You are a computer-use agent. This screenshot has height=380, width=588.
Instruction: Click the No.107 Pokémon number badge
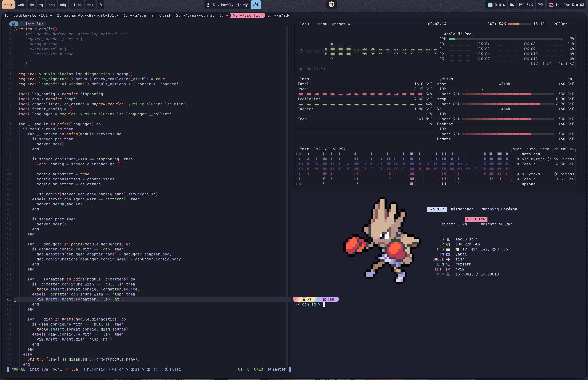click(437, 209)
